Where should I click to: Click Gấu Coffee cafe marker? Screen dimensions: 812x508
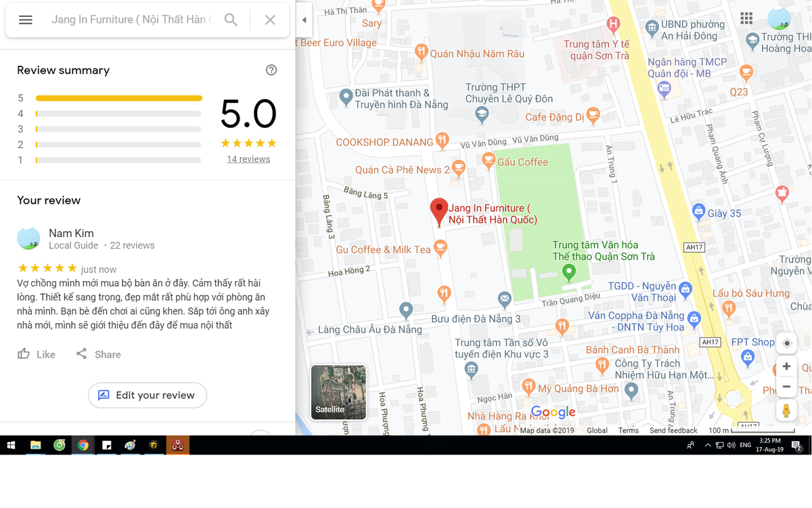click(x=489, y=161)
